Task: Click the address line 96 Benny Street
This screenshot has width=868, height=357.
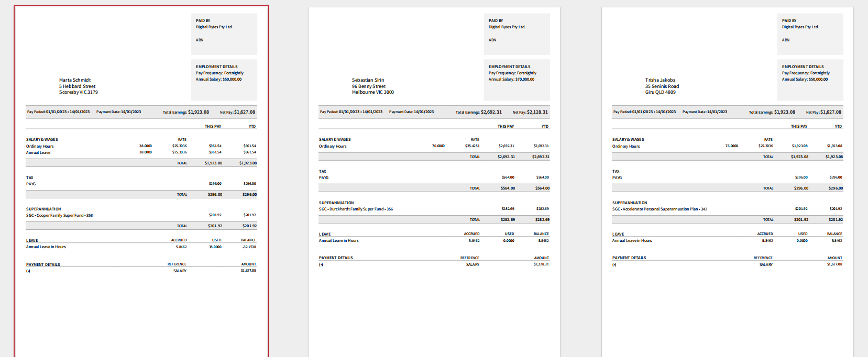Action: (x=369, y=86)
